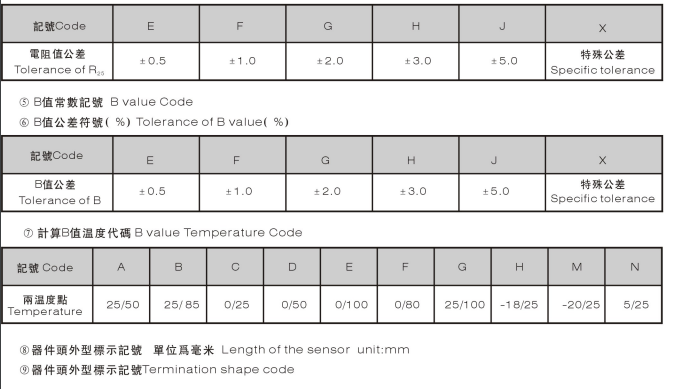This screenshot has height=389, width=681.
Task: Select temperature code A header cell
Action: (x=121, y=267)
